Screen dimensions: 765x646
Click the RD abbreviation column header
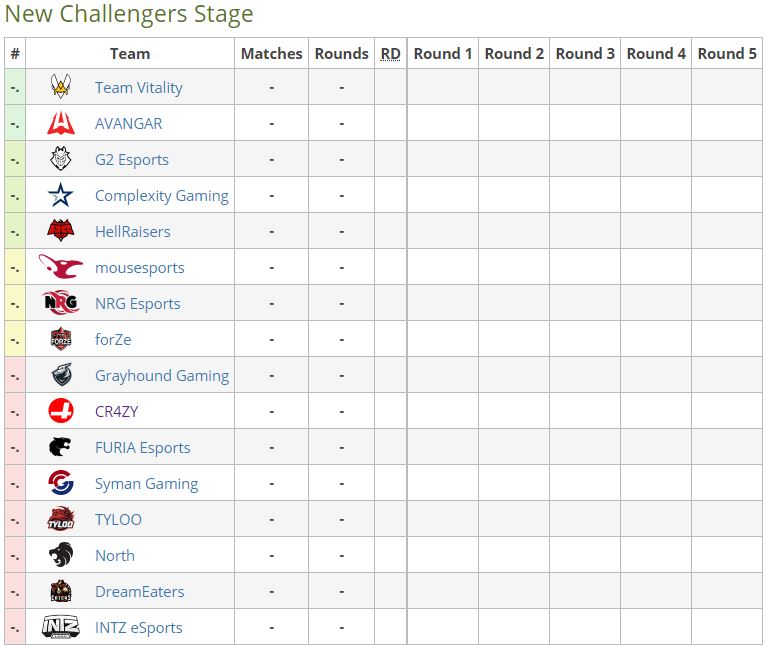390,54
